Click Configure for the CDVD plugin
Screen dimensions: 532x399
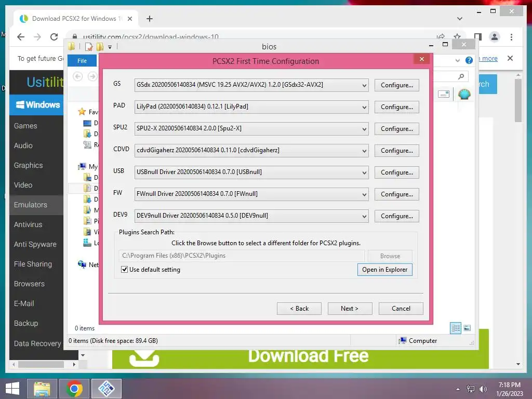396,151
